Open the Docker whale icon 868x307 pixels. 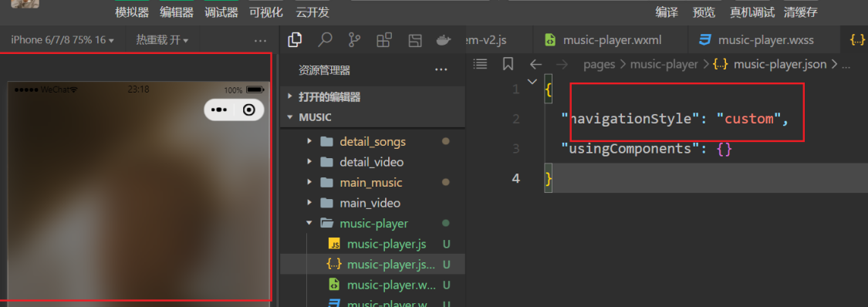(444, 40)
